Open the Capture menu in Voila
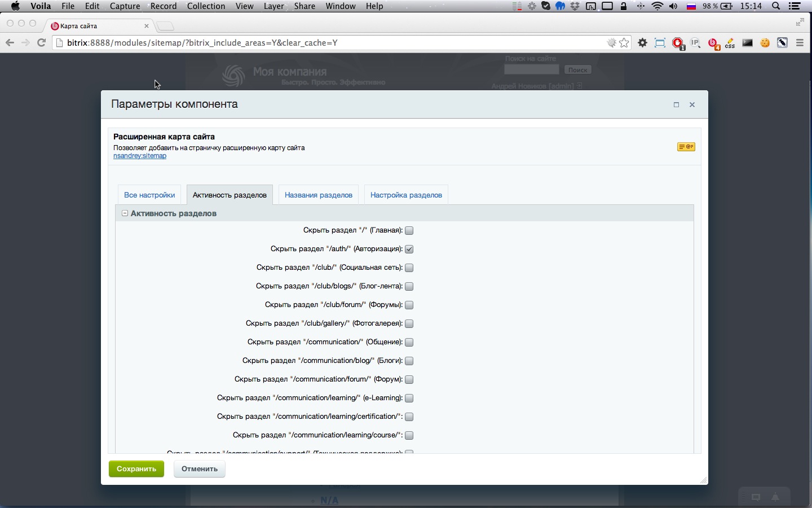This screenshot has width=812, height=508. point(125,6)
